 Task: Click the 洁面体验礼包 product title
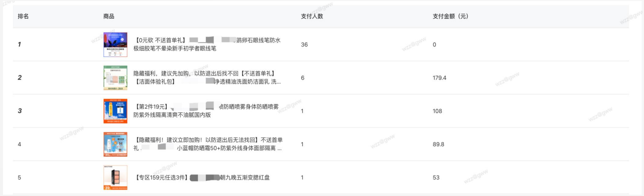pos(207,78)
